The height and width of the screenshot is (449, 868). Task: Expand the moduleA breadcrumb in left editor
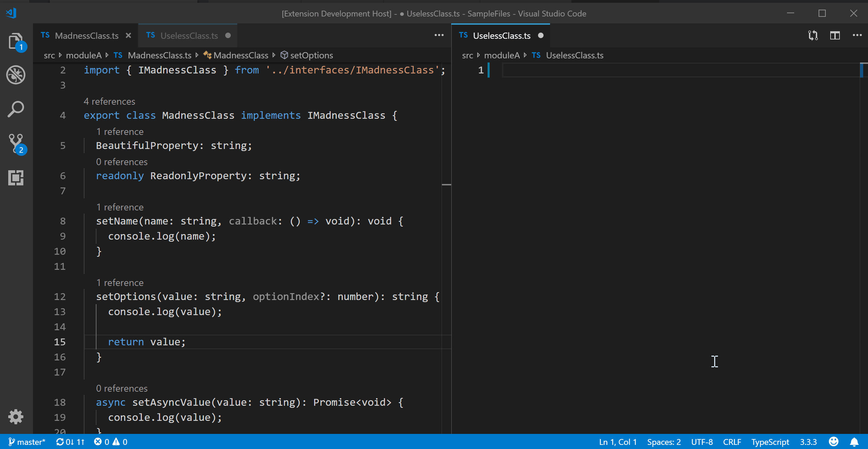click(x=83, y=55)
